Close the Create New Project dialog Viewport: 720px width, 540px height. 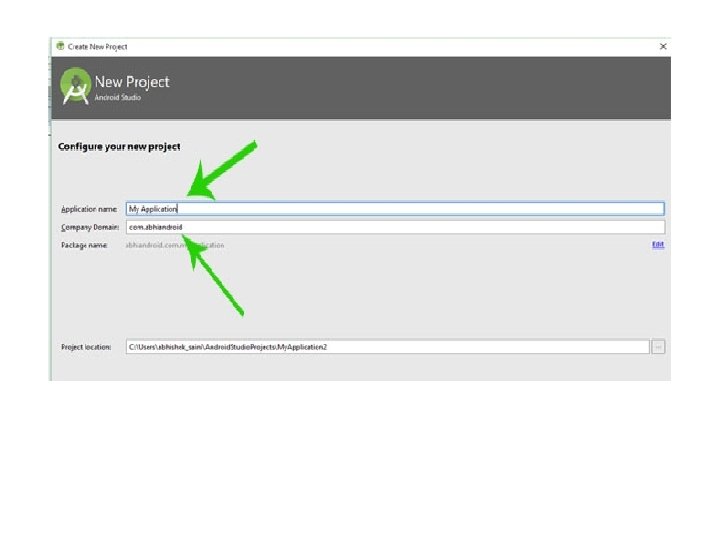pos(663,46)
